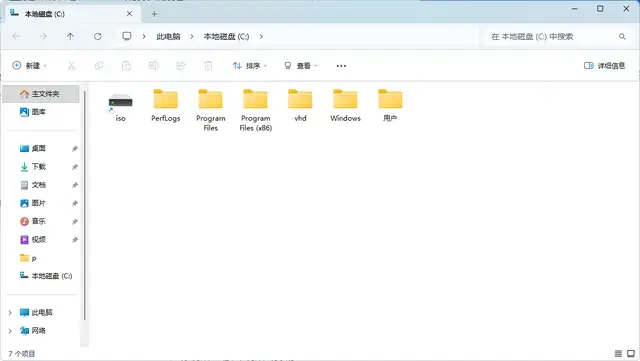
Task: Close the 本地磁盘 (C:) tab
Action: tap(129, 13)
